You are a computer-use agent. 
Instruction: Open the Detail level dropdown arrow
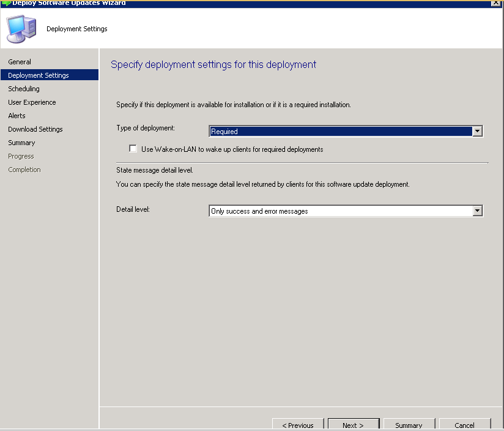tap(477, 211)
